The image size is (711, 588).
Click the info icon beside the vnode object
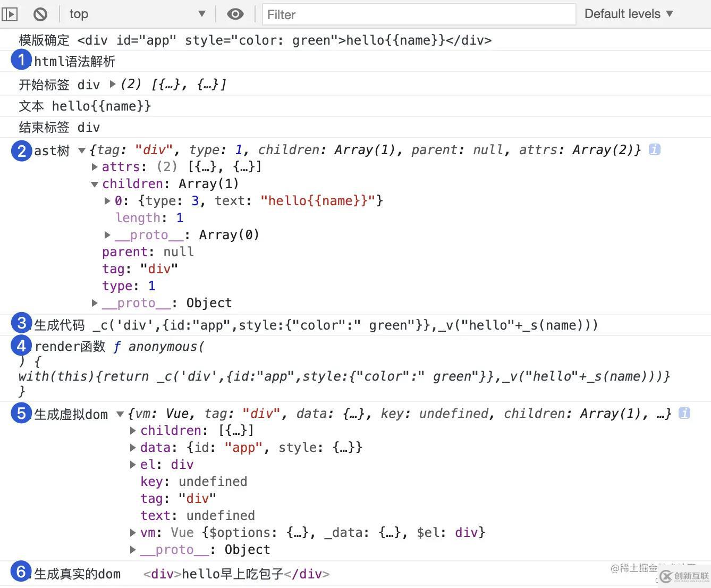pos(684,413)
